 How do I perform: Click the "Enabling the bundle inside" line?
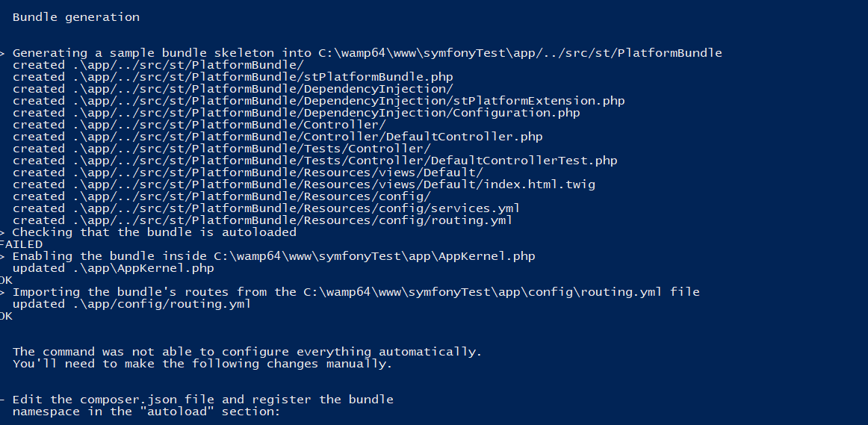(x=273, y=256)
